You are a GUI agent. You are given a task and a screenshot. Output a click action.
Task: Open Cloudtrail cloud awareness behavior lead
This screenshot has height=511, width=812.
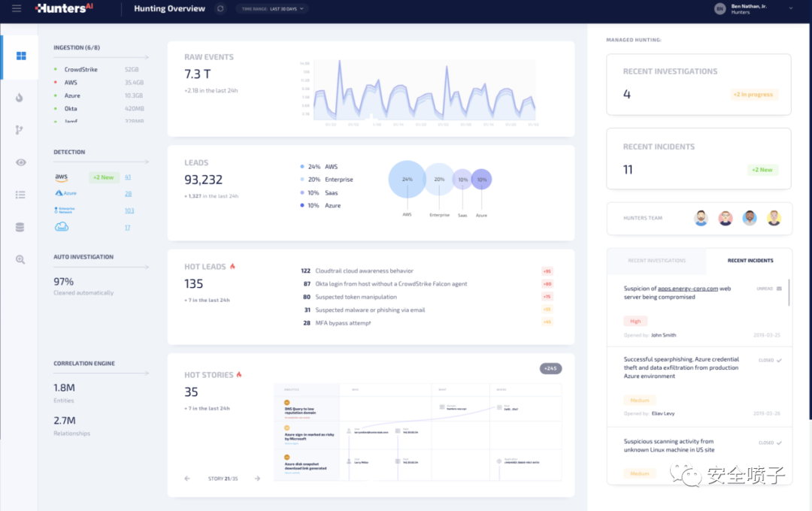coord(364,271)
